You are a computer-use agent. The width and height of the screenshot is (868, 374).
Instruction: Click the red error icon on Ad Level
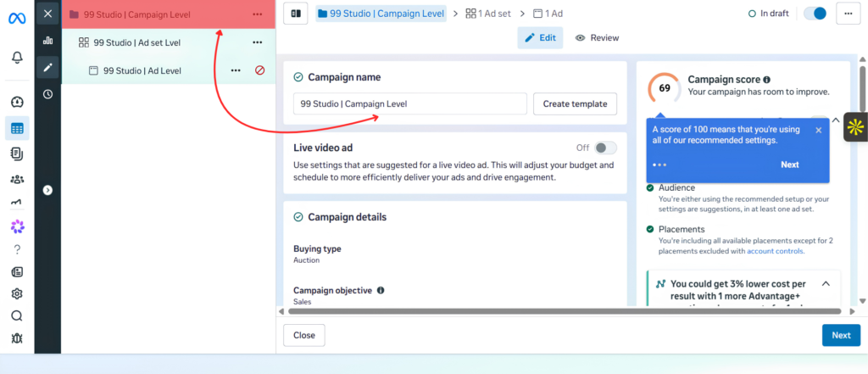(259, 70)
